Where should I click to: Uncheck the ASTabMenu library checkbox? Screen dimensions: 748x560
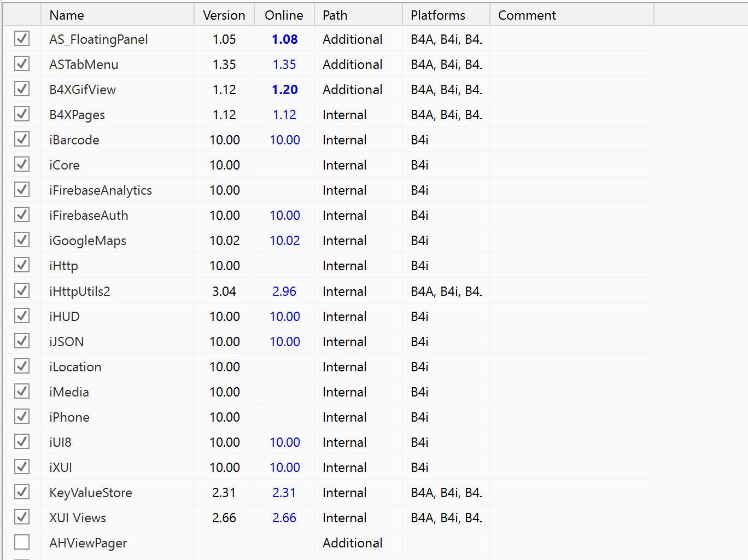coord(22,64)
